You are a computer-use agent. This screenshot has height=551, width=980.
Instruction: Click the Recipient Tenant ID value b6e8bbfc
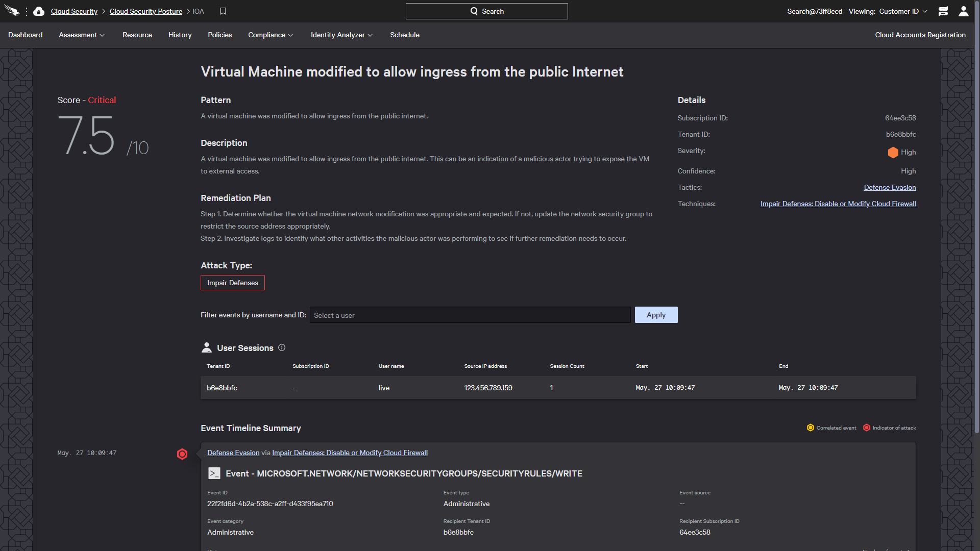(x=458, y=532)
